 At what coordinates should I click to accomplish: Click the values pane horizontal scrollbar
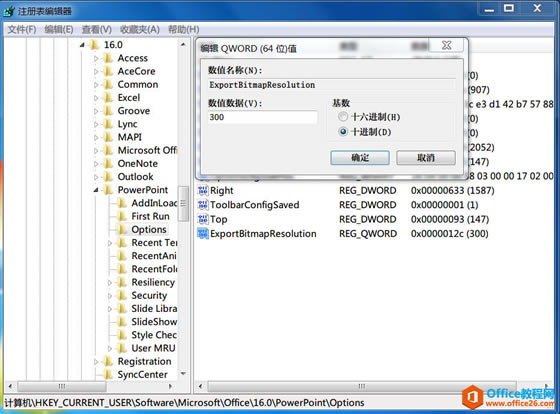[x=362, y=386]
